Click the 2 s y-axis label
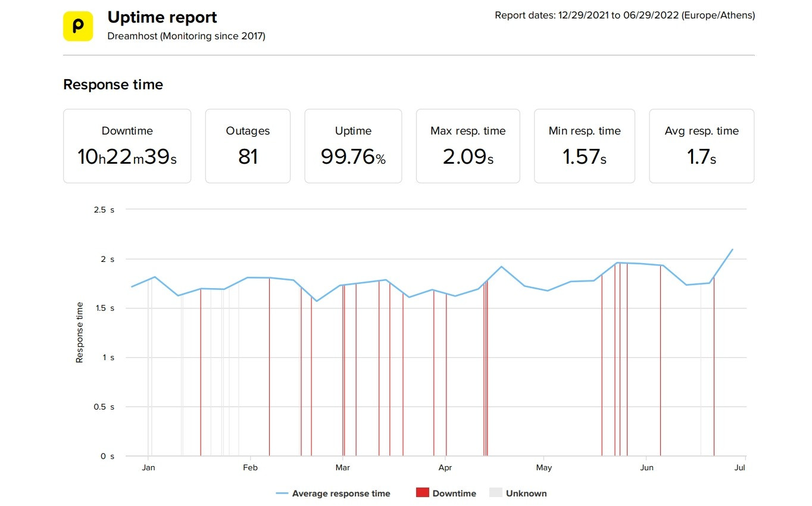Screen dimensions: 812x506 [107, 259]
